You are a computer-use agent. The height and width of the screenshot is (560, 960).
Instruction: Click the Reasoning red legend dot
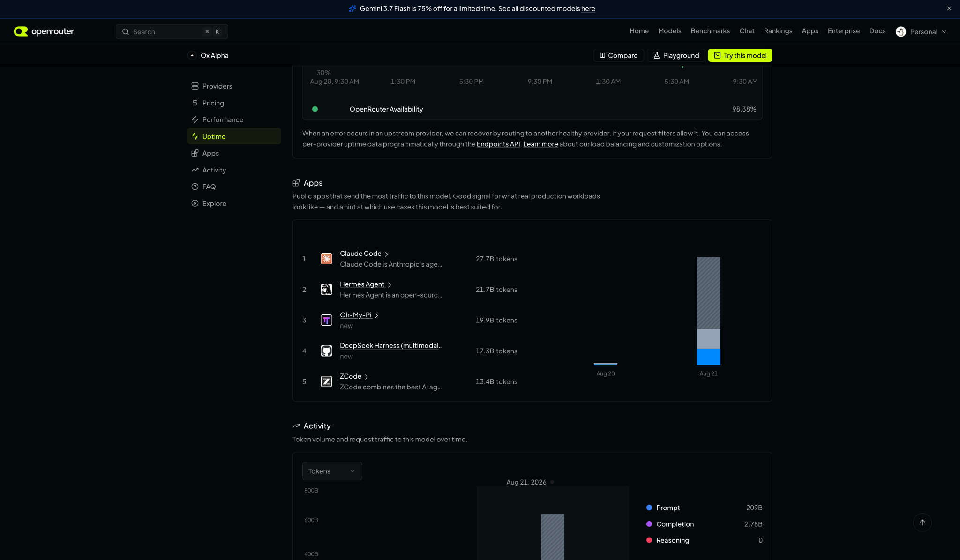pos(649,540)
